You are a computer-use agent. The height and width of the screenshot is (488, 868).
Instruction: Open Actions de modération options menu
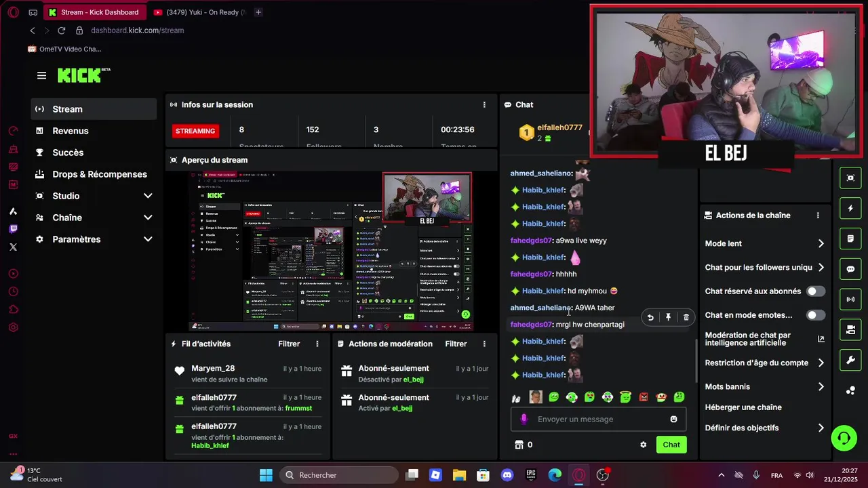pos(484,344)
